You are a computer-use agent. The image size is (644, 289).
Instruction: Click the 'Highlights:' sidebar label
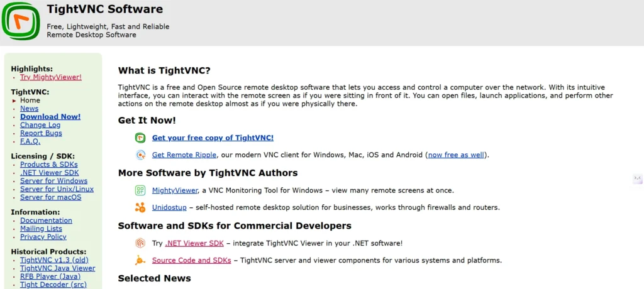(32, 69)
